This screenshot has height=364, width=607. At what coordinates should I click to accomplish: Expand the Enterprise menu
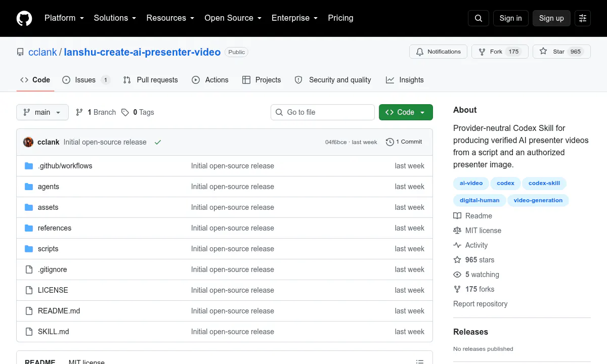[295, 18]
